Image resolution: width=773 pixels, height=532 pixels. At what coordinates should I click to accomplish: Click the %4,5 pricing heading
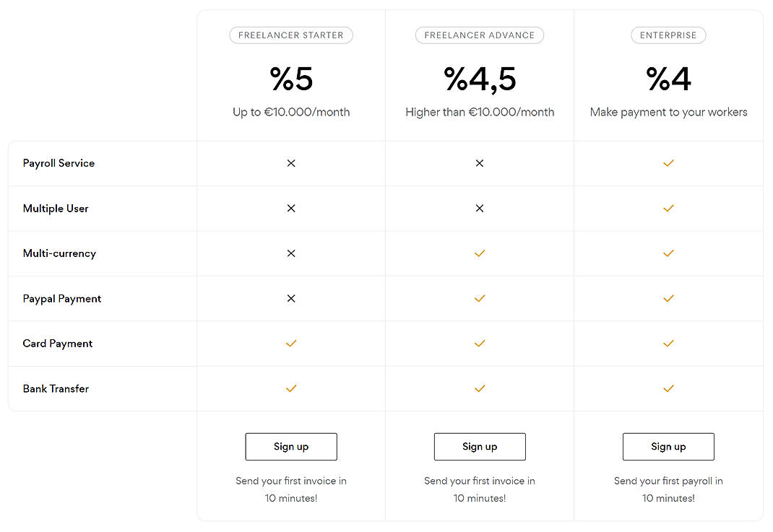point(480,79)
